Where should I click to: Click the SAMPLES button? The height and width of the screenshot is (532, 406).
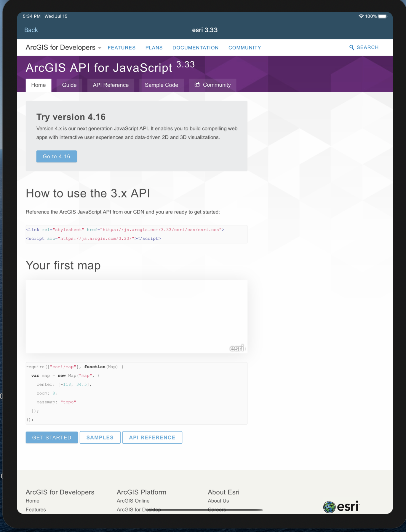pos(100,437)
